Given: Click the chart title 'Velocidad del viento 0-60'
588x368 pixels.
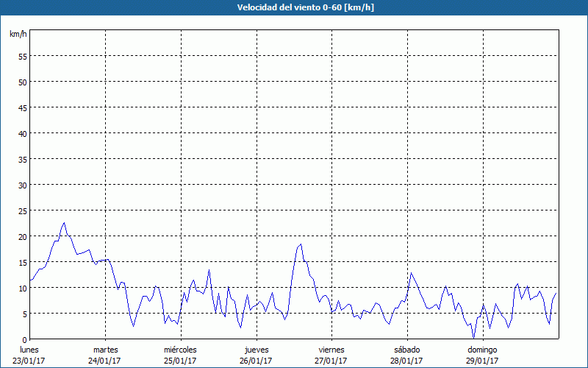Looking at the screenshot, I should pos(294,7).
